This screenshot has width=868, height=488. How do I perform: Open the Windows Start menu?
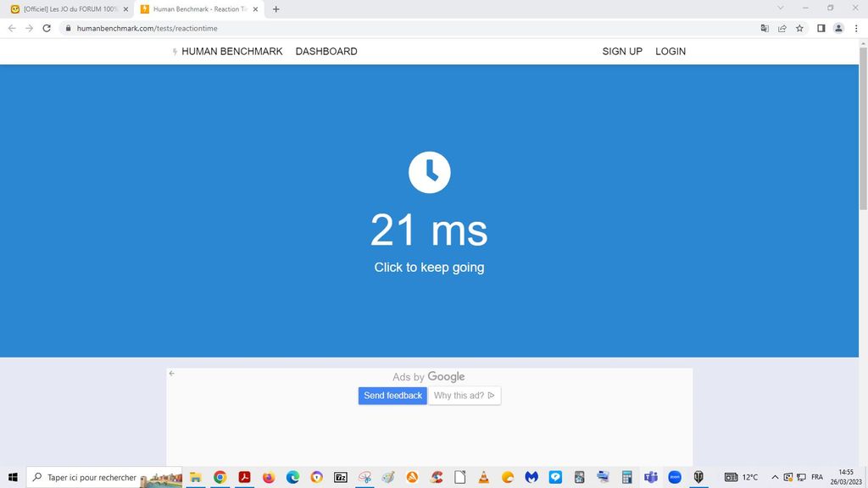(13, 477)
